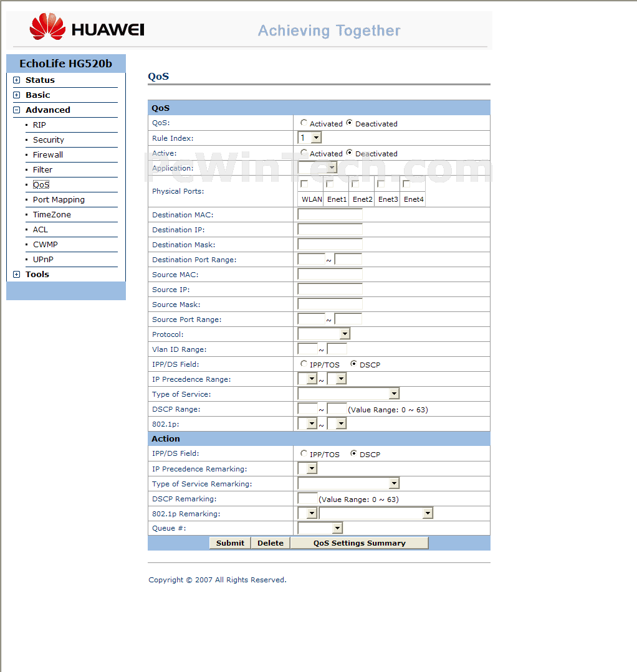Open IP Precedence Range start dropdown

[x=307, y=379]
